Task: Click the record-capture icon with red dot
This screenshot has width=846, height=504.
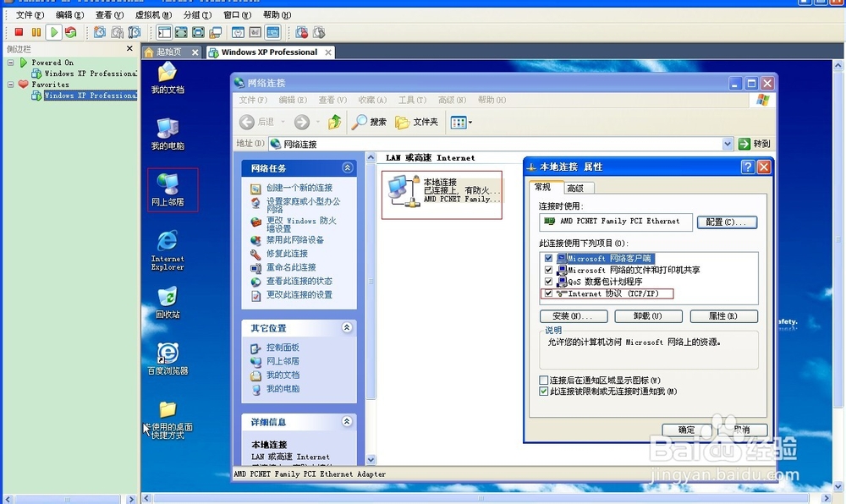Action: pyautogui.click(x=302, y=32)
